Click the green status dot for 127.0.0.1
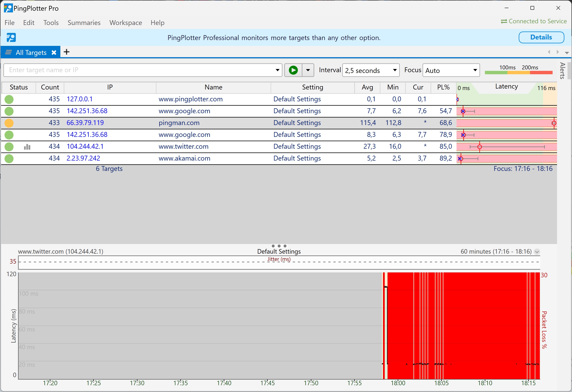Viewport: 572px width, 392px height. [x=9, y=99]
